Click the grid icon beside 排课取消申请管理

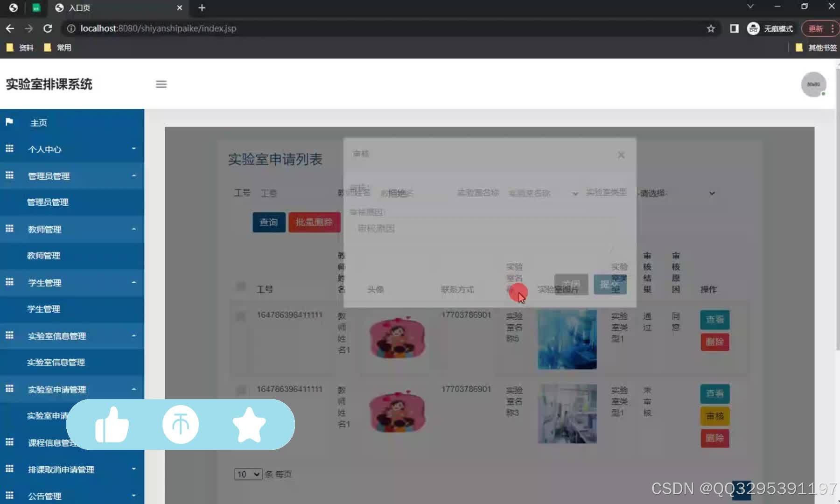click(9, 469)
